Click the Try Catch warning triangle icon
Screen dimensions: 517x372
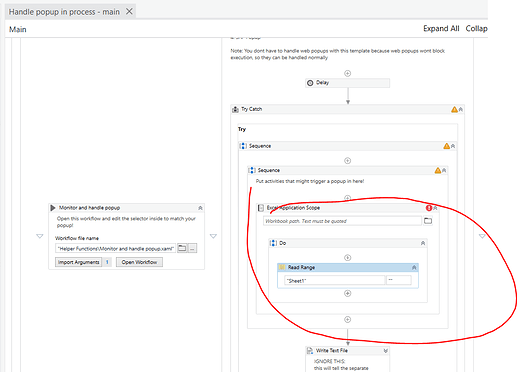click(454, 109)
